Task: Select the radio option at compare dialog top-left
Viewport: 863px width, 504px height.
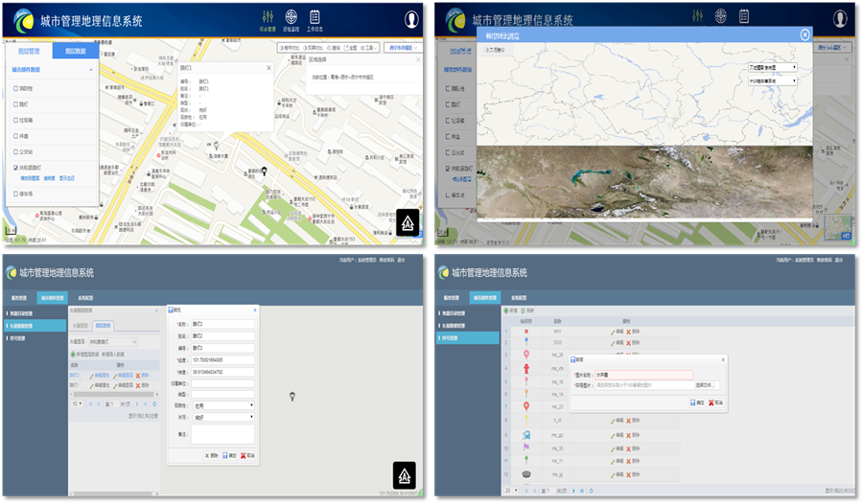Action: (486, 50)
